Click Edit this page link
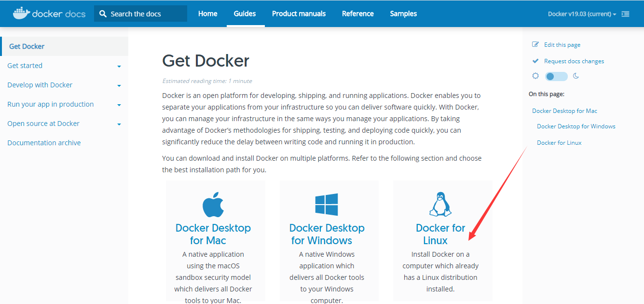Viewport: 644px width, 304px height. point(562,45)
